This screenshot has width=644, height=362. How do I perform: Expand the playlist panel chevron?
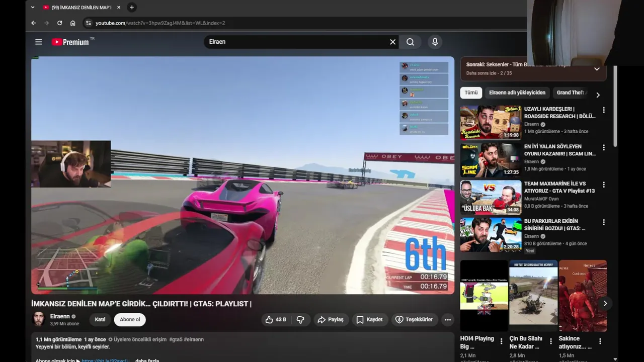click(x=597, y=69)
